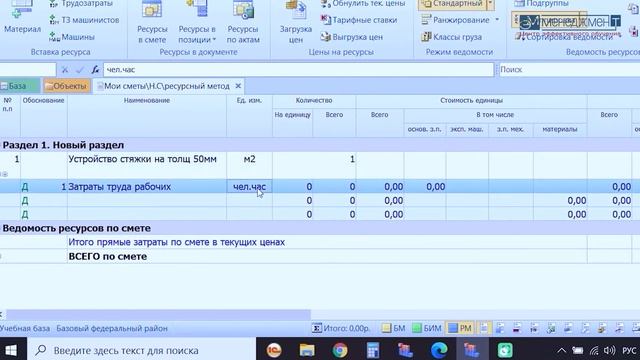The image size is (640, 360).
Task: Click the horizontal scrollbar thumb
Action: (158, 314)
